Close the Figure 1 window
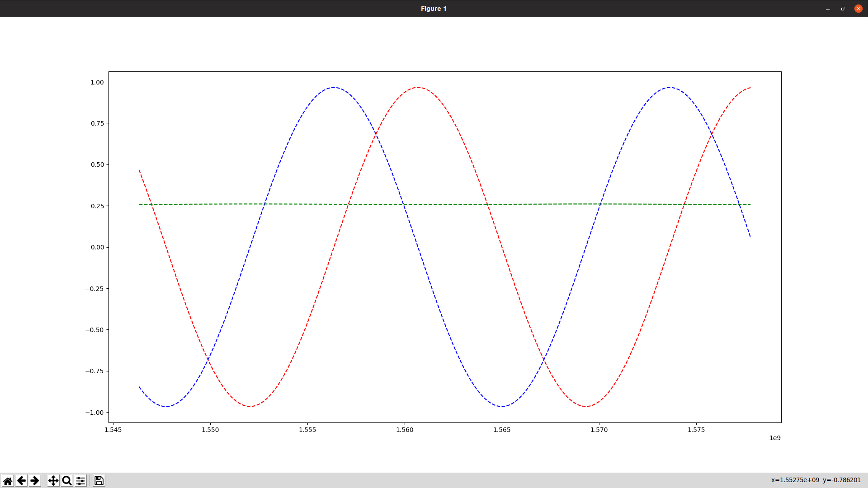The height and width of the screenshot is (488, 868). [858, 9]
